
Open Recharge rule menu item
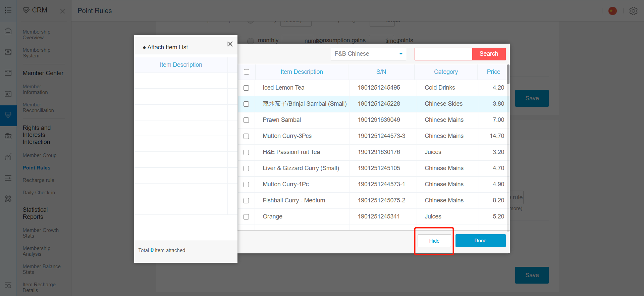(x=38, y=180)
